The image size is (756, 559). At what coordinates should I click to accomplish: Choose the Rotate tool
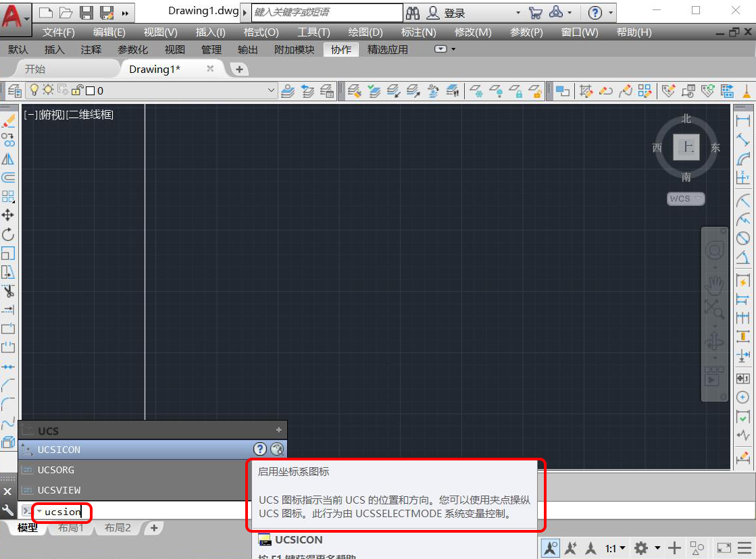(8, 234)
